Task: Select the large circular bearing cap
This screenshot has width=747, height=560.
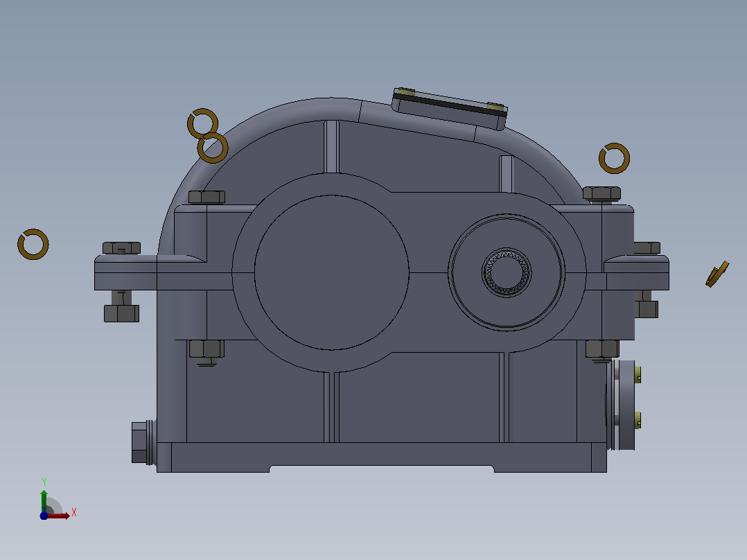Action: [331, 272]
